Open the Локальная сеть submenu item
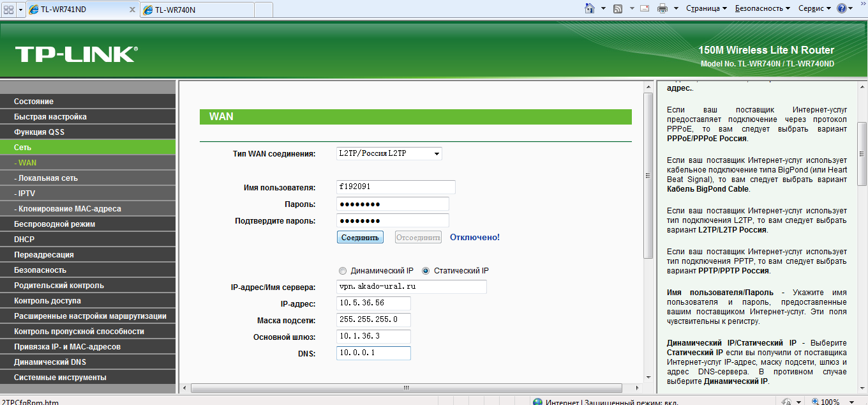This screenshot has width=868, height=405. coord(88,178)
